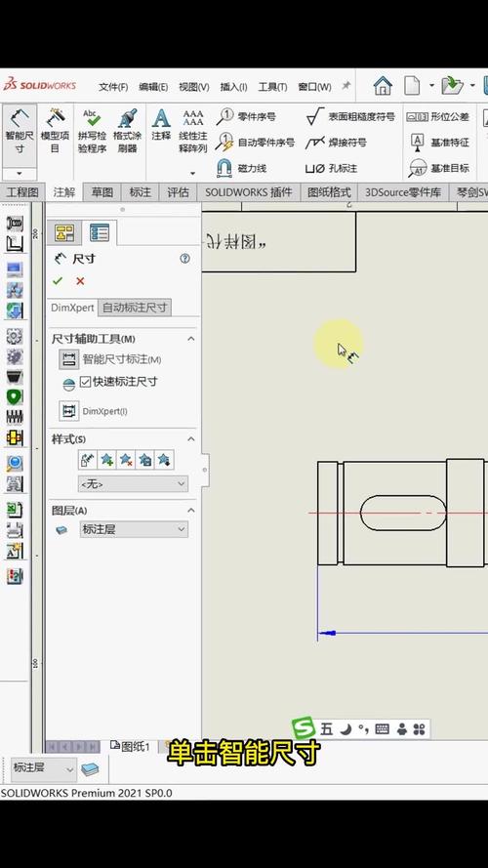The width and height of the screenshot is (488, 868).
Task: Add a Balloon (零件序号)
Action: 246,117
